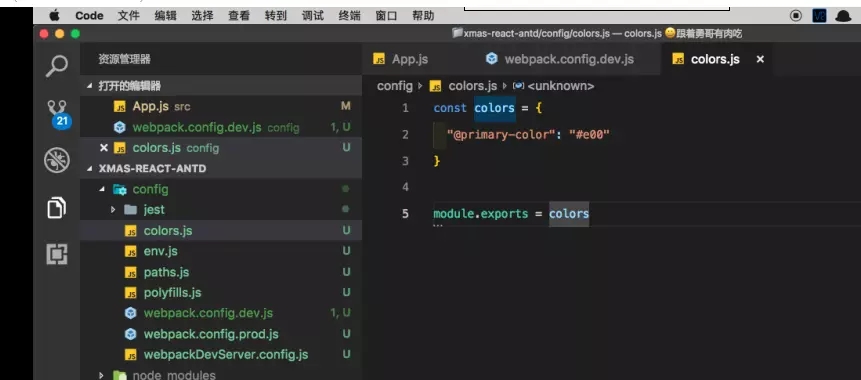The width and height of the screenshot is (861, 380).
Task: Close the colors.js editor tab
Action: (760, 59)
